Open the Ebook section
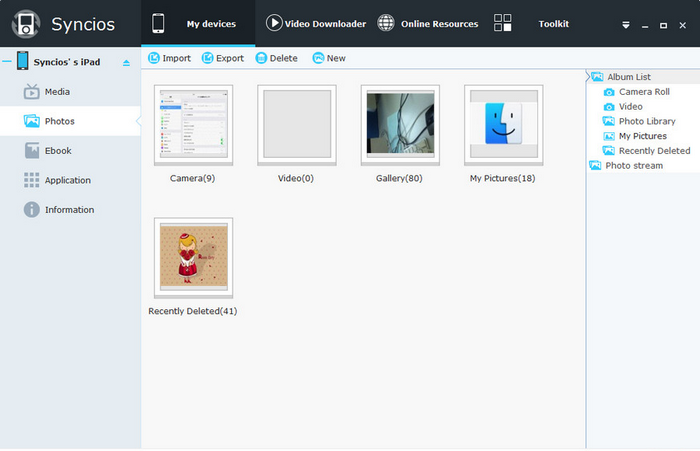This screenshot has width=700, height=451. point(58,150)
